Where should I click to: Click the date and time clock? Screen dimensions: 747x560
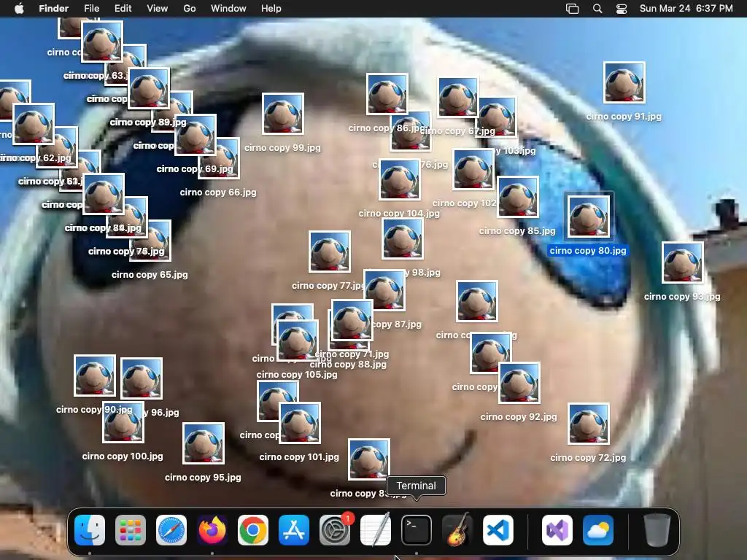(686, 9)
